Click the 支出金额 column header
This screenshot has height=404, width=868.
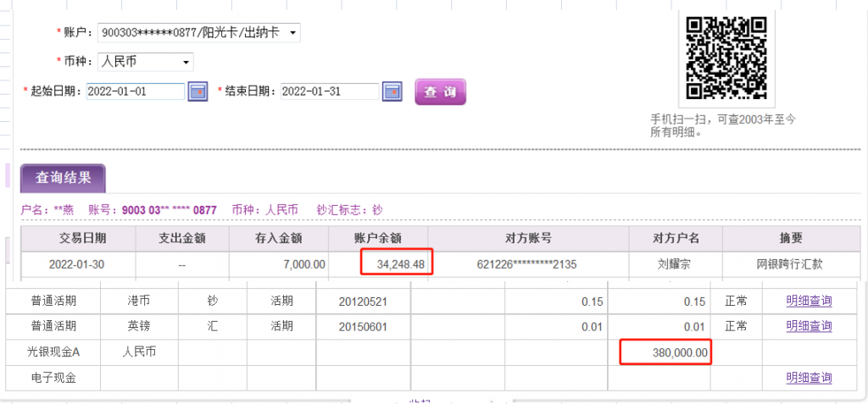[182, 239]
